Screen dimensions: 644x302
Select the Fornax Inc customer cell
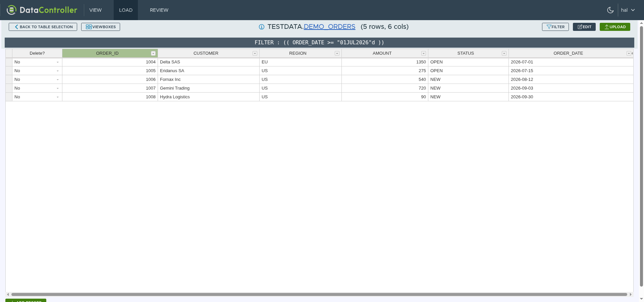click(x=209, y=80)
